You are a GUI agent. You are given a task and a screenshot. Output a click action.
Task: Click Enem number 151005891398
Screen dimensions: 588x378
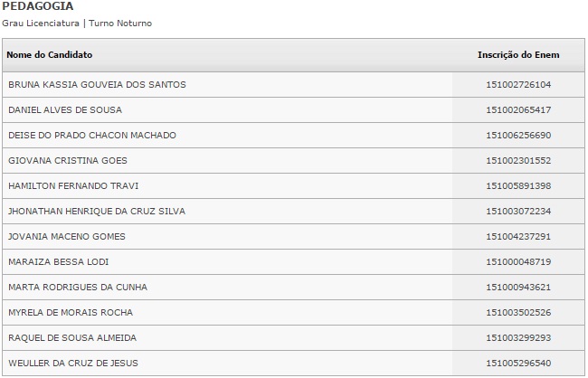(x=518, y=186)
